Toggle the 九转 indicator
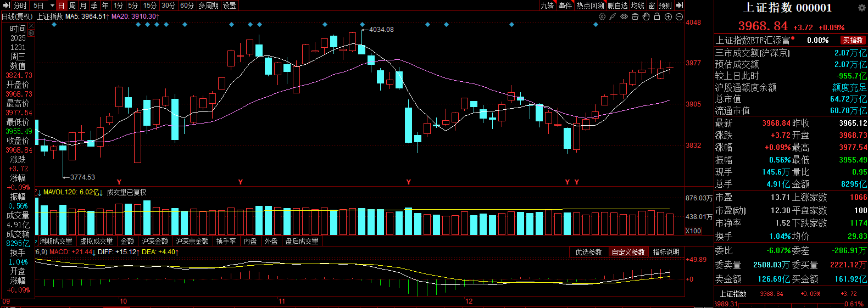This screenshot has width=868, height=308. click(x=547, y=5)
